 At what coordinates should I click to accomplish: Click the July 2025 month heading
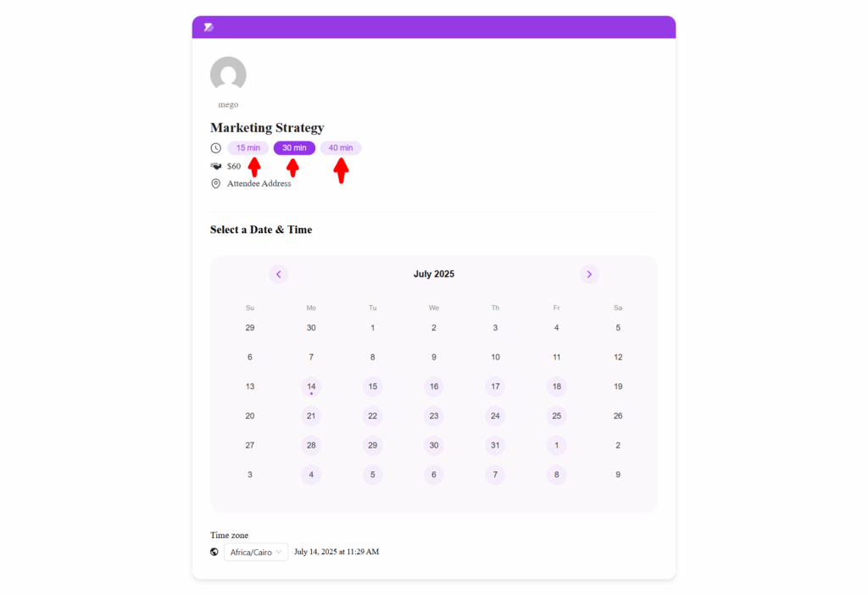tap(434, 275)
